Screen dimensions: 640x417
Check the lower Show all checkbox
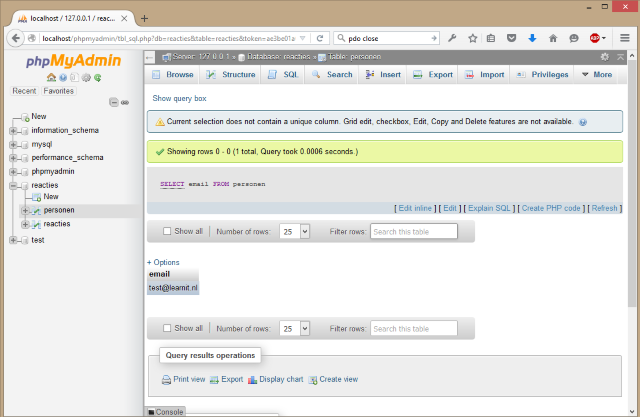(x=167, y=328)
